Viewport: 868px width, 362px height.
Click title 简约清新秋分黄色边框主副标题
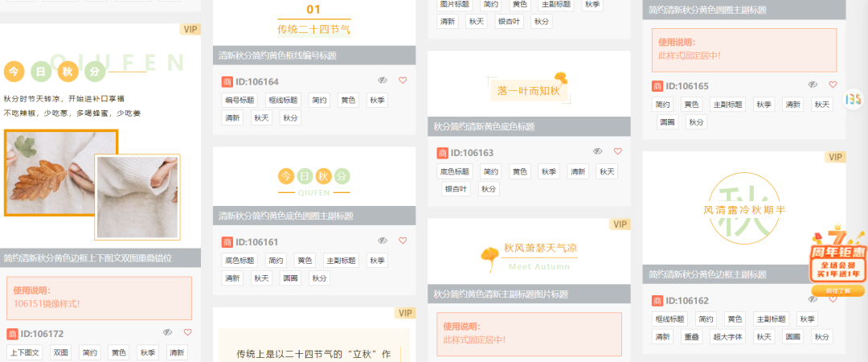[x=707, y=274]
